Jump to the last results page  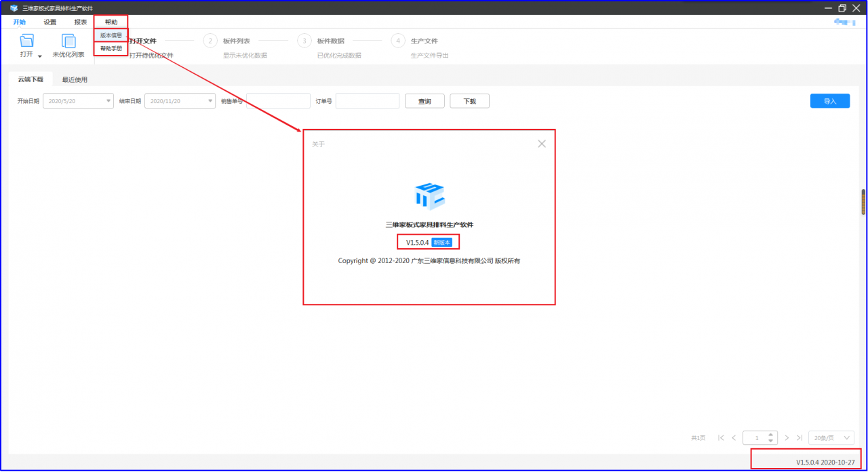tap(800, 438)
